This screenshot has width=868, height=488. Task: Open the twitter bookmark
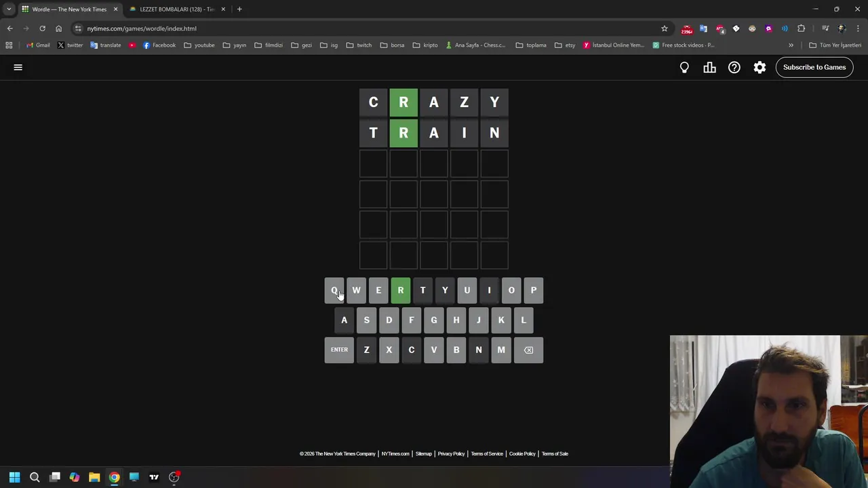[x=71, y=45]
